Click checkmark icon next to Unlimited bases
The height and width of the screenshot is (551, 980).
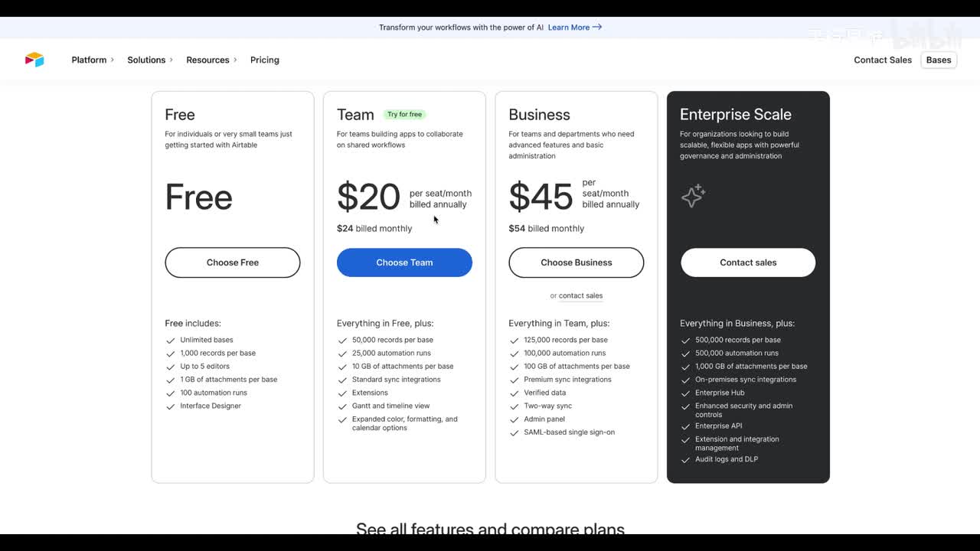click(171, 341)
